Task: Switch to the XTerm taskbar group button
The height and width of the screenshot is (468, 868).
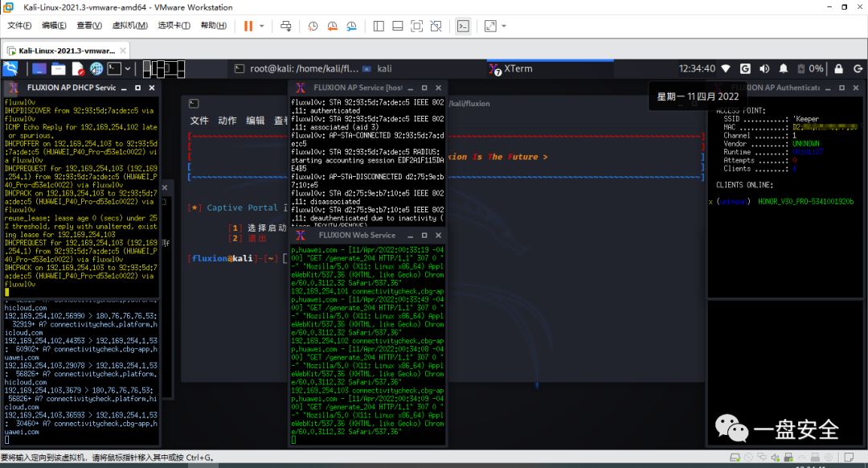Action: point(551,68)
